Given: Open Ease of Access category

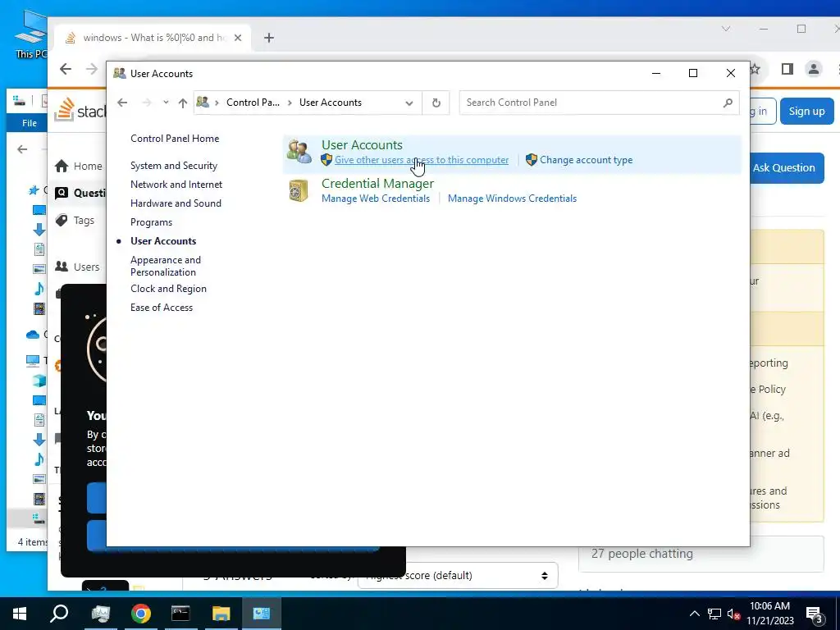Looking at the screenshot, I should [x=162, y=308].
